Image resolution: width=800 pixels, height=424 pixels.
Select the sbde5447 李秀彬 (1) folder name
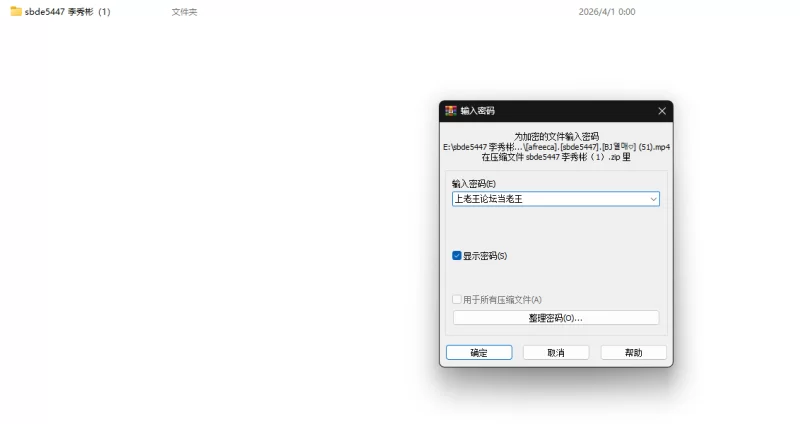click(68, 12)
